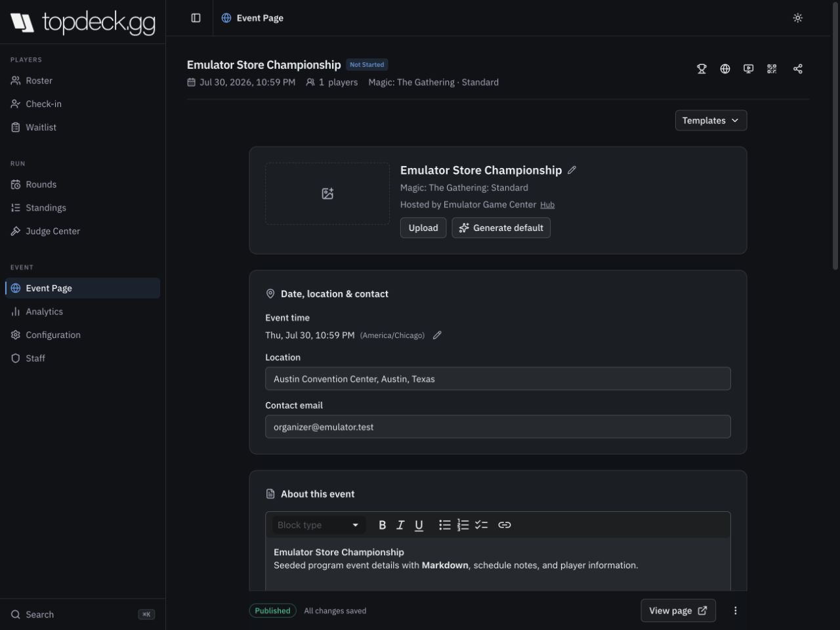This screenshot has height=630, width=840.
Task: Collapse the sidebar with the panel toggle
Action: (x=196, y=18)
